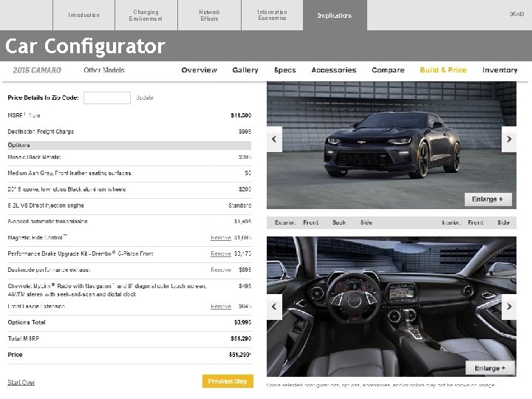
Task: Select Interior Front view
Action: (475, 222)
